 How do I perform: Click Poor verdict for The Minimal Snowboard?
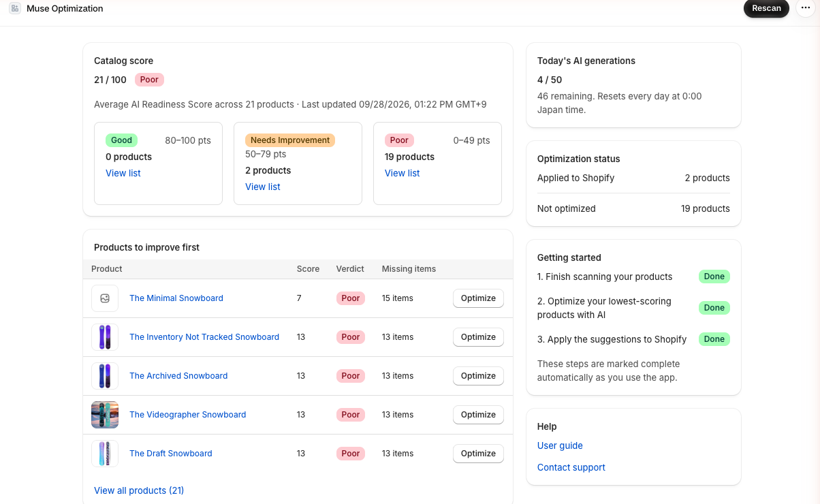(x=351, y=298)
